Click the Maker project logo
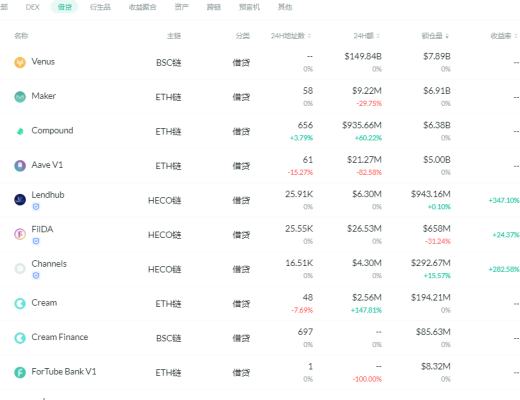The image size is (520, 400). point(20,97)
